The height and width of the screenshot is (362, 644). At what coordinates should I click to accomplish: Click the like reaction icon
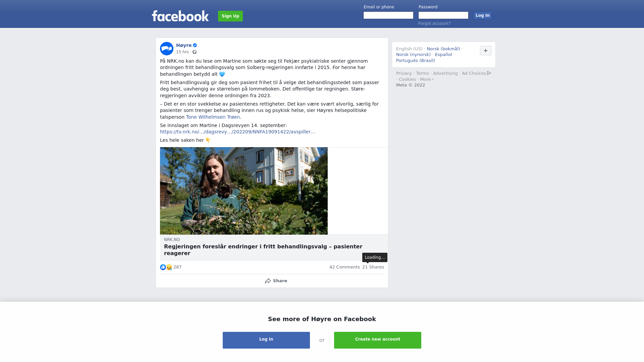pos(163,267)
